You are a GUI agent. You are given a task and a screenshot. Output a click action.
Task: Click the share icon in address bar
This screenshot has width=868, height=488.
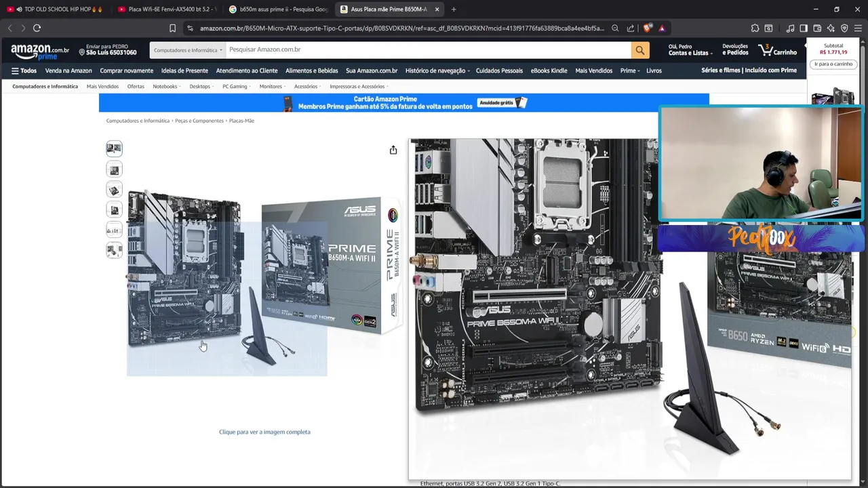tap(631, 28)
